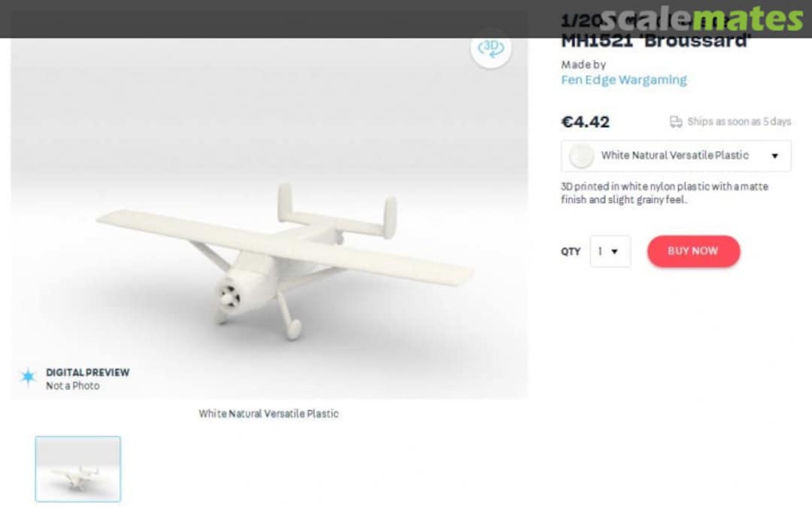Select the airplane preview thumbnail
Viewport: 812px width, 507px height.
tap(78, 469)
